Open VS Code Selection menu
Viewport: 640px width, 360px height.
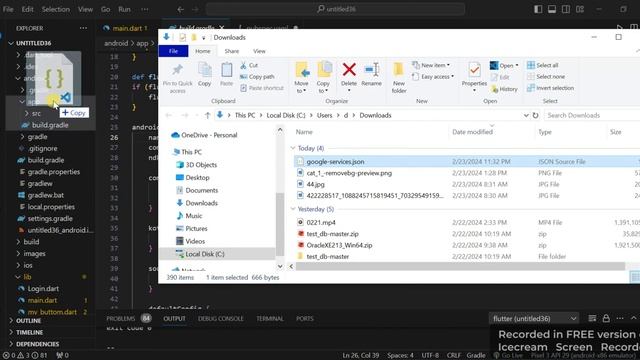click(x=56, y=9)
